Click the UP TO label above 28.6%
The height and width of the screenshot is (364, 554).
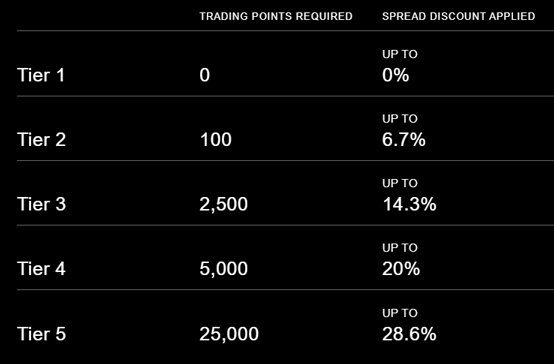click(x=400, y=313)
